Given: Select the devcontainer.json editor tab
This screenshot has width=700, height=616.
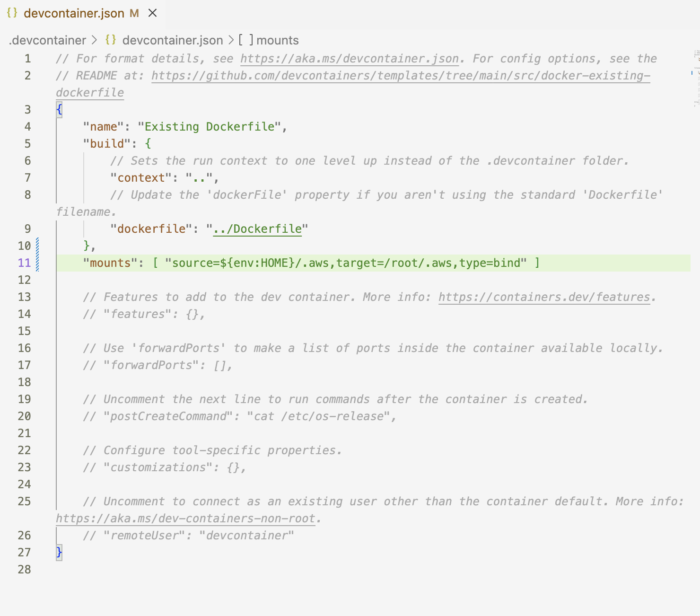Looking at the screenshot, I should pyautogui.click(x=81, y=13).
